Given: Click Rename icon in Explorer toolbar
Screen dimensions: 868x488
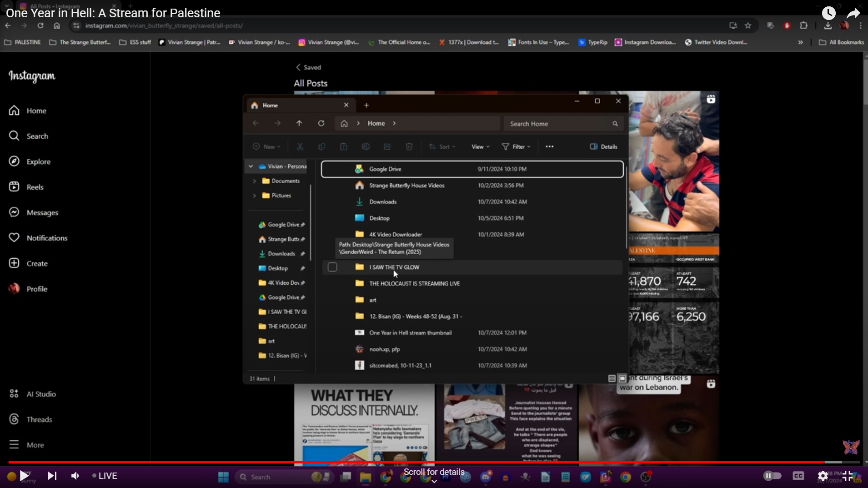Looking at the screenshot, I should (366, 146).
